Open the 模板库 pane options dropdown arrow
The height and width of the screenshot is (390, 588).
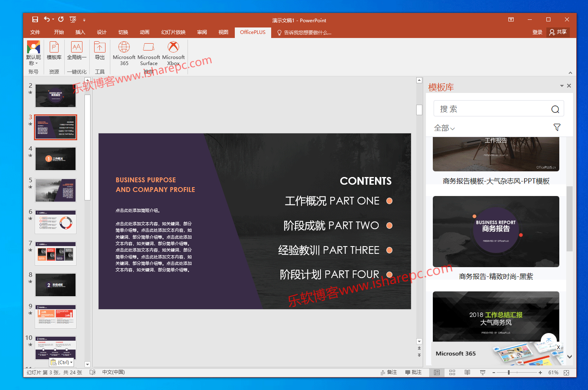pyautogui.click(x=562, y=86)
